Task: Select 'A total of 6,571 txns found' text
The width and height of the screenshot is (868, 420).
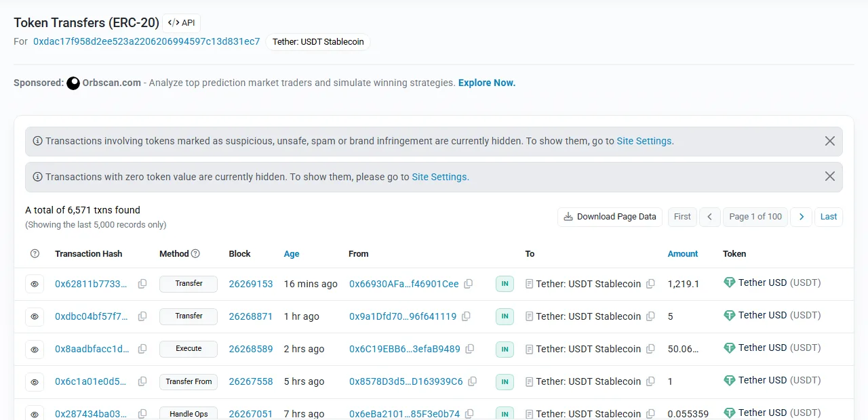Action: point(83,210)
